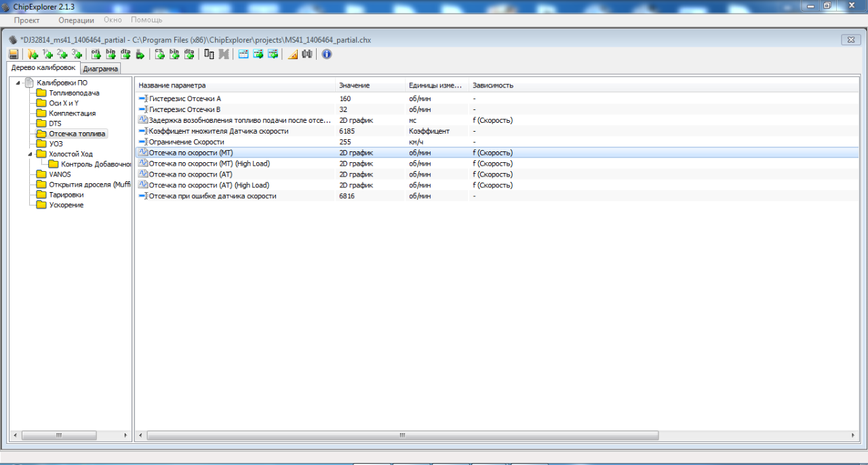
Task: Click the blue info about icon
Action: (327, 54)
